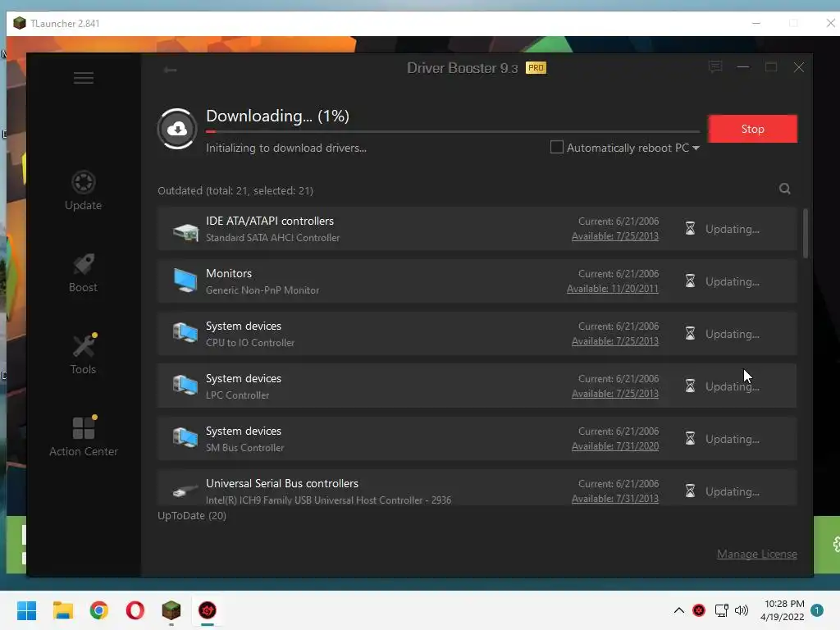
Task: Click the search magnifier icon
Action: click(785, 189)
